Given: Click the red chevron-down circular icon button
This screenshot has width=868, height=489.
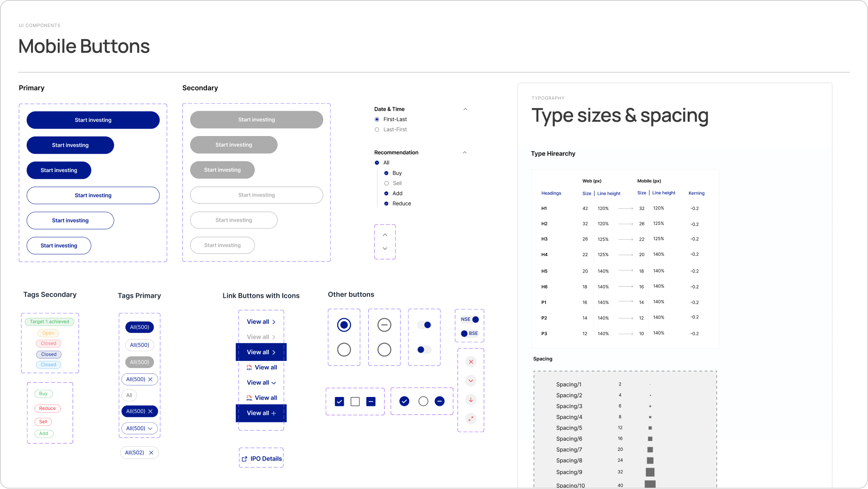Looking at the screenshot, I should pyautogui.click(x=471, y=381).
